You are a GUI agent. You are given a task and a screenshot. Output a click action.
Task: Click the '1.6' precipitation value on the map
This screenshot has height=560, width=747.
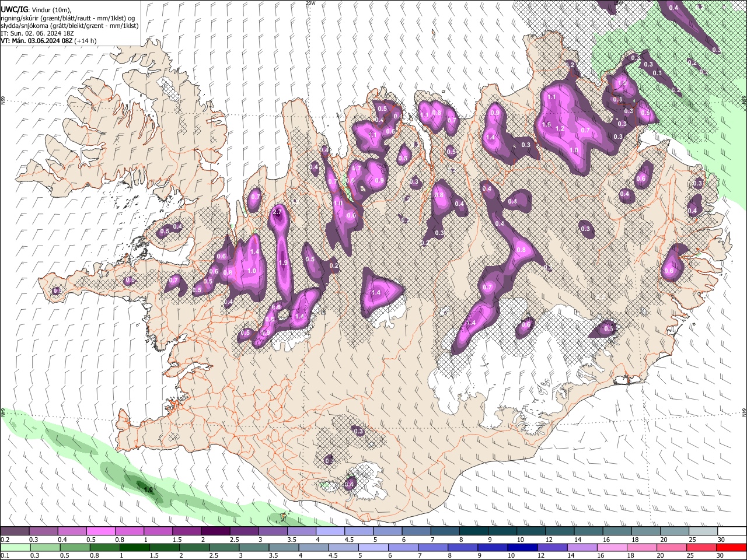point(547,124)
